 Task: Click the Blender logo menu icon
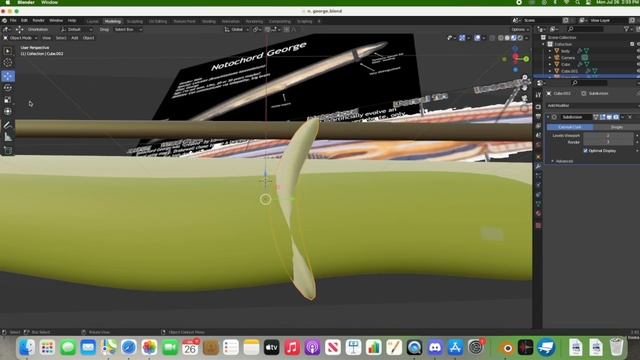point(4,20)
